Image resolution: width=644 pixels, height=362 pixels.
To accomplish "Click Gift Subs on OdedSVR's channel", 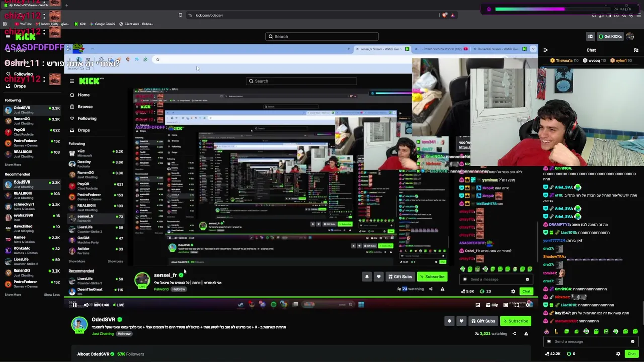I will tap(483, 321).
